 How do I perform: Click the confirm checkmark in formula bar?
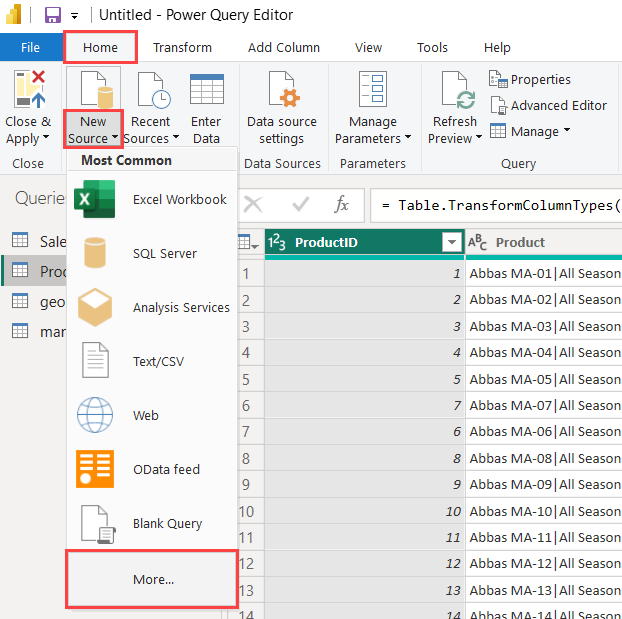point(300,205)
